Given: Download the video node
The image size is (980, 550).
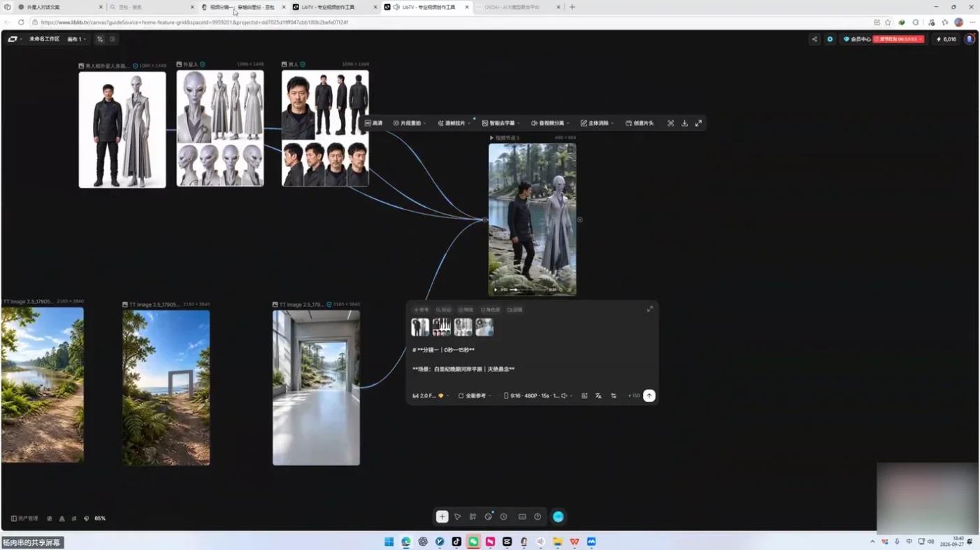Looking at the screenshot, I should point(684,123).
